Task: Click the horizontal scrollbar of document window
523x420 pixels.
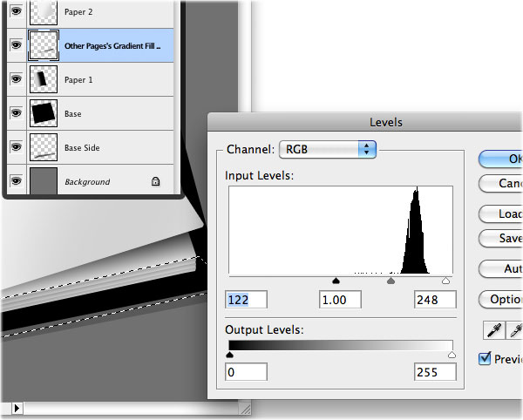Action: (x=131, y=409)
